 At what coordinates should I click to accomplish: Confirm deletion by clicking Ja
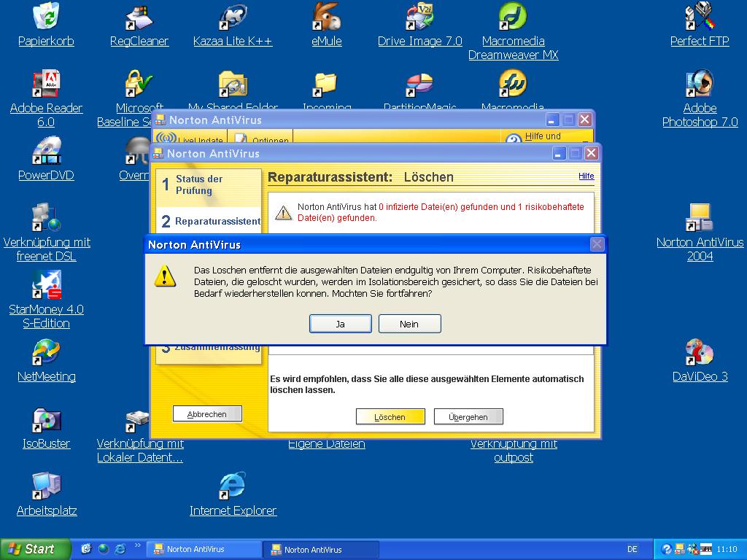340,324
